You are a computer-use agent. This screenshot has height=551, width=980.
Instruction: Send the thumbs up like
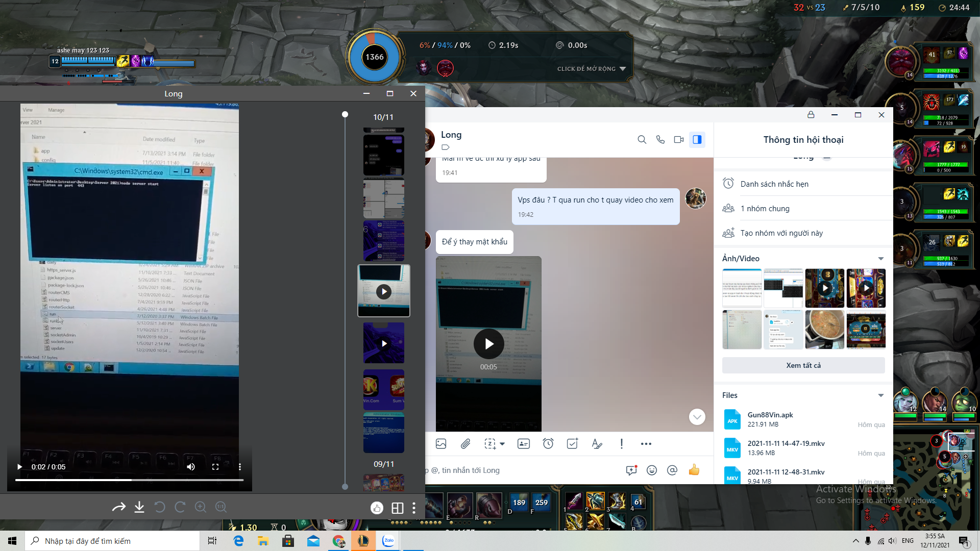click(694, 470)
